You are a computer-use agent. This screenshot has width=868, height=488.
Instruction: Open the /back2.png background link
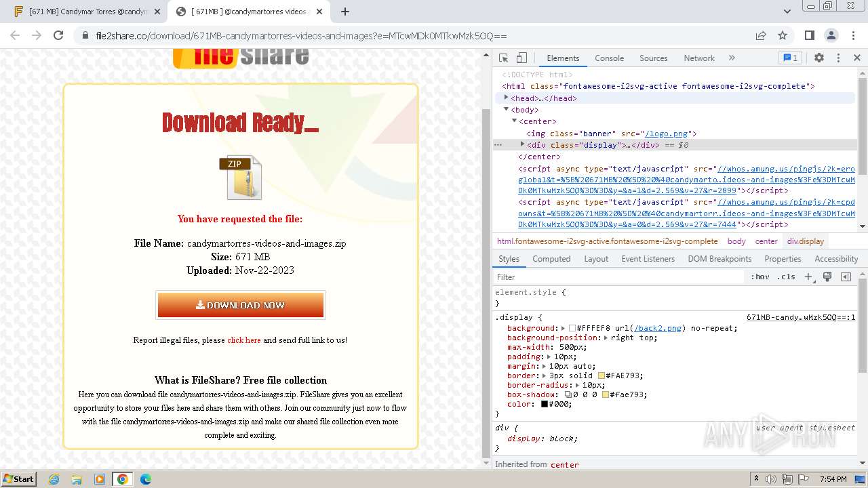pos(658,328)
